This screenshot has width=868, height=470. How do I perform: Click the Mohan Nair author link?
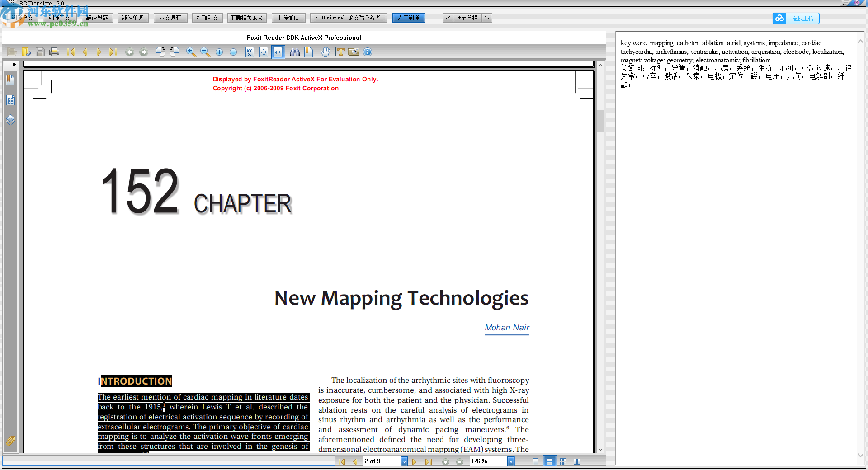point(507,328)
